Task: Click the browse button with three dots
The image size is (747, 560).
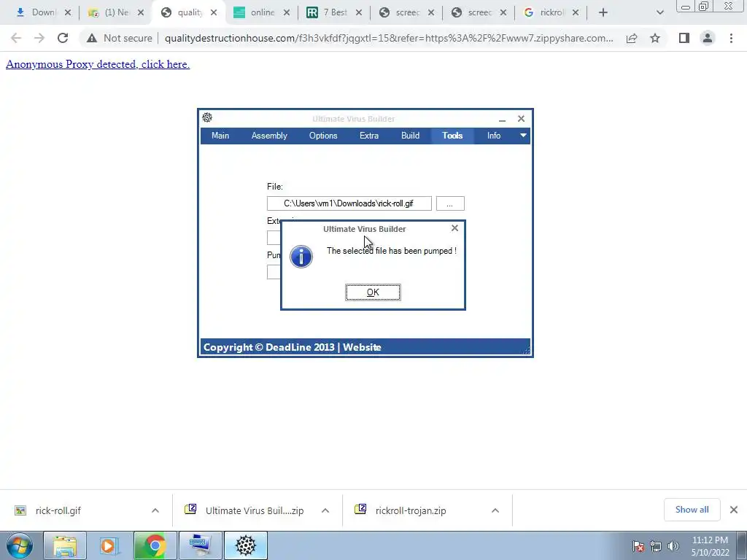Action: pos(449,203)
